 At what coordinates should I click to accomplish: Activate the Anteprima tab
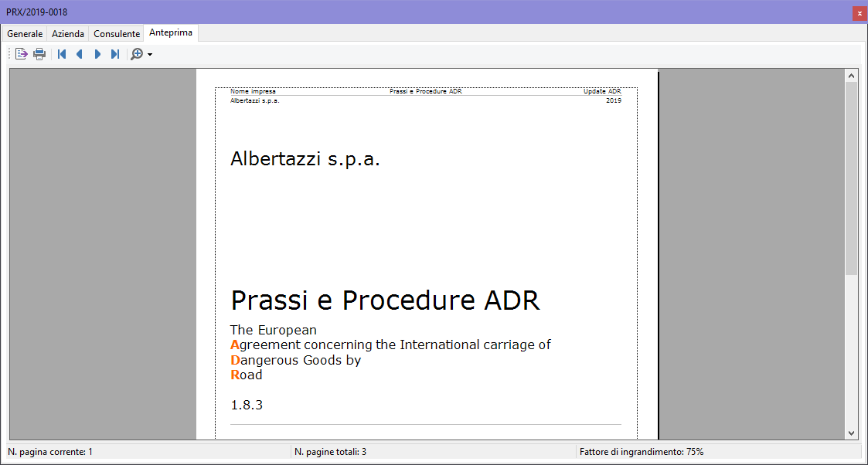coord(170,32)
